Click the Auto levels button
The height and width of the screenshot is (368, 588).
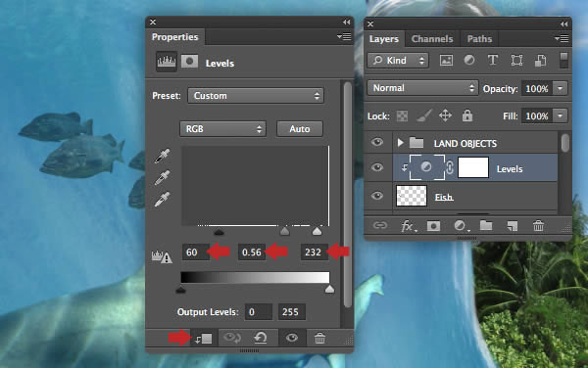tap(300, 129)
